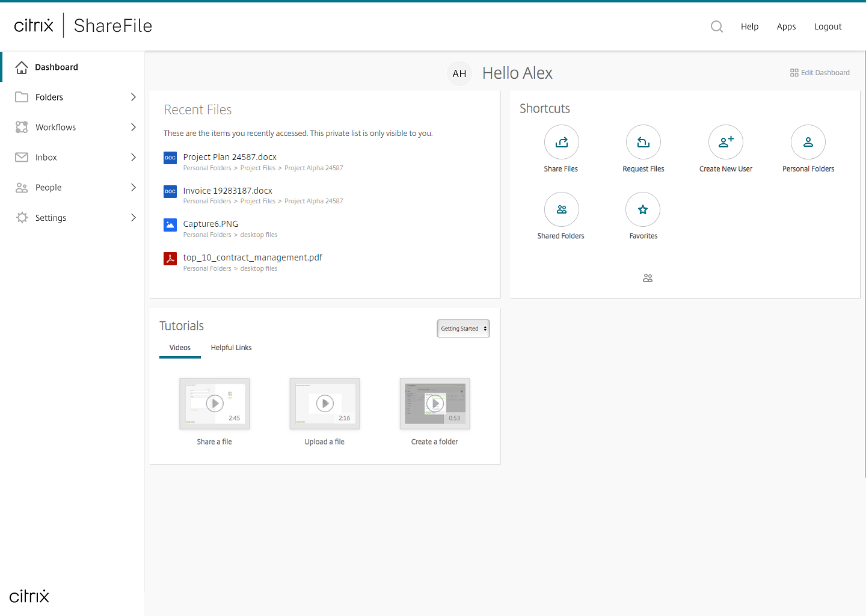Expand the Inbox menu chevron

[x=134, y=157]
